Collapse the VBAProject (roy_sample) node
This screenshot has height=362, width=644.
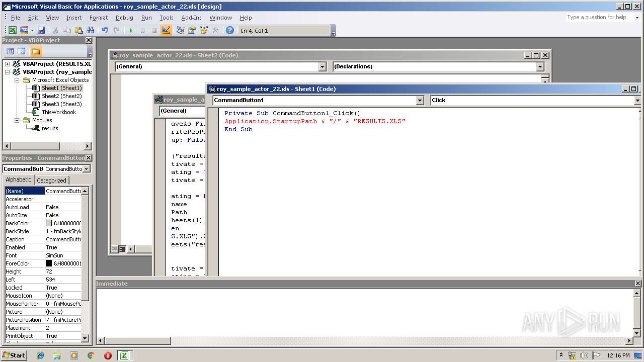(x=8, y=72)
